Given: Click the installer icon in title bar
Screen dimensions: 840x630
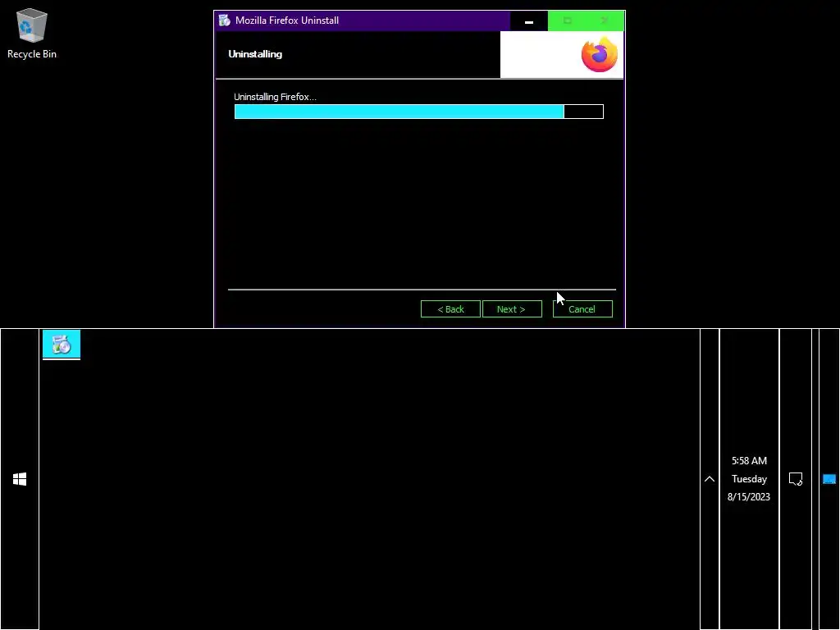Looking at the screenshot, I should point(225,21).
